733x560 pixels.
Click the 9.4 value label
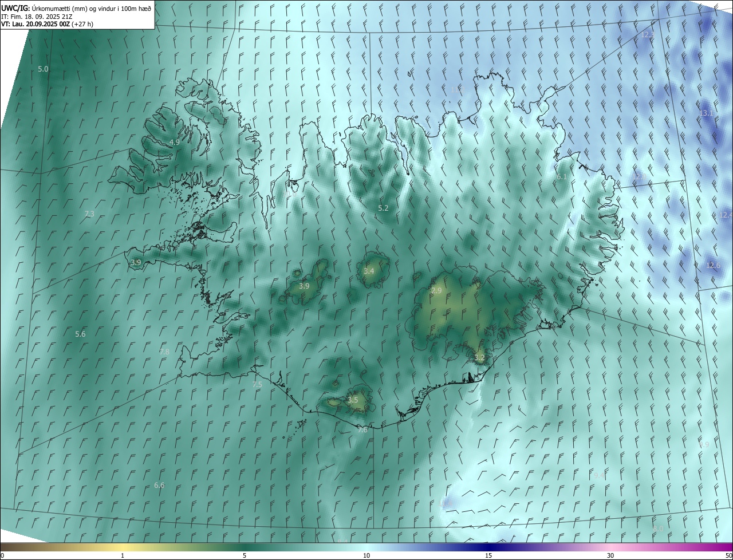coord(599,475)
